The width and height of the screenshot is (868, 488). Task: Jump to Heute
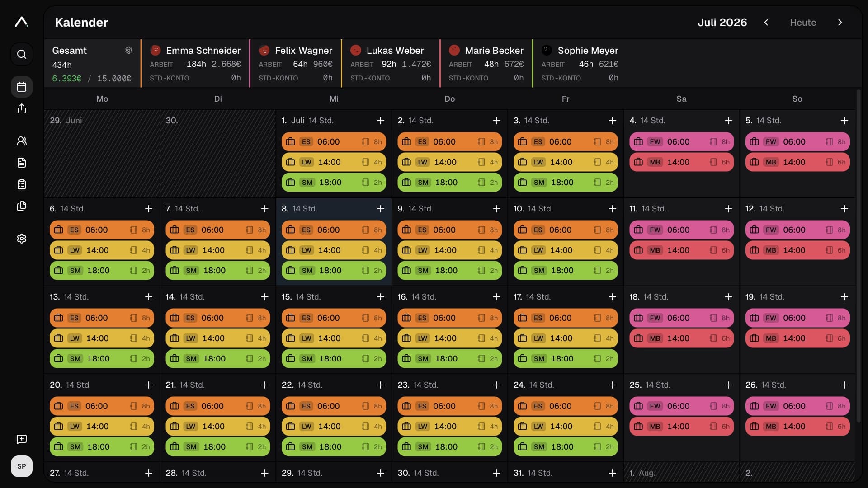(x=803, y=23)
